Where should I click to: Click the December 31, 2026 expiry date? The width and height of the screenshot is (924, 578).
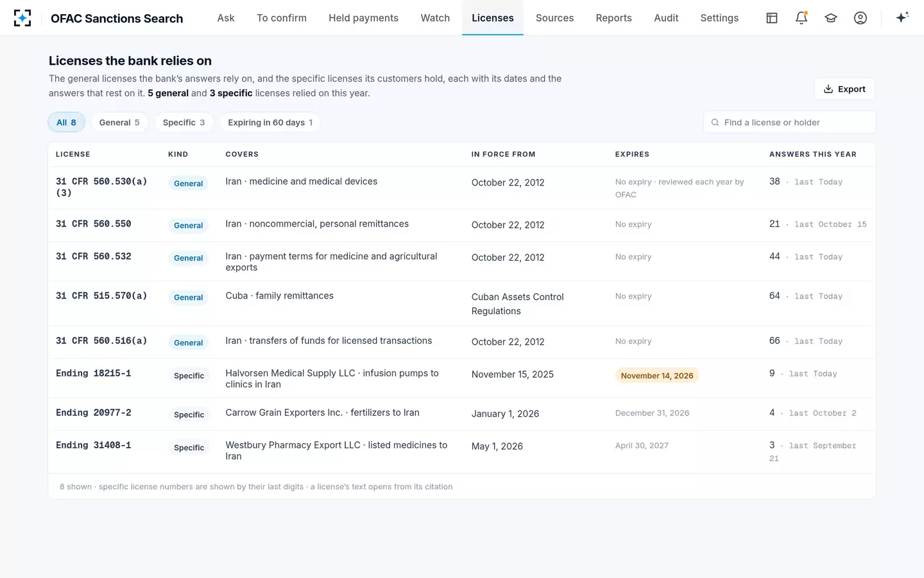pos(652,413)
